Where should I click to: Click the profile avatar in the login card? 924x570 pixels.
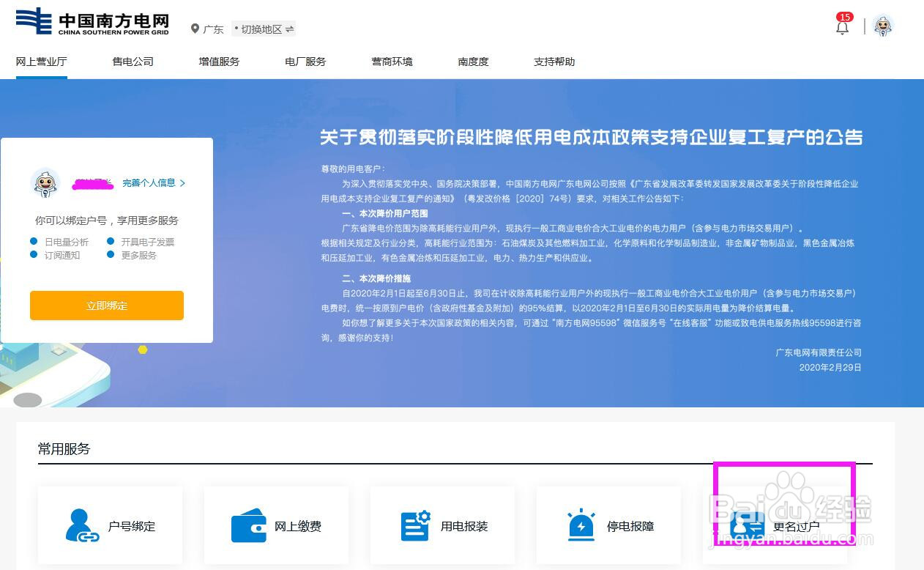pyautogui.click(x=46, y=182)
